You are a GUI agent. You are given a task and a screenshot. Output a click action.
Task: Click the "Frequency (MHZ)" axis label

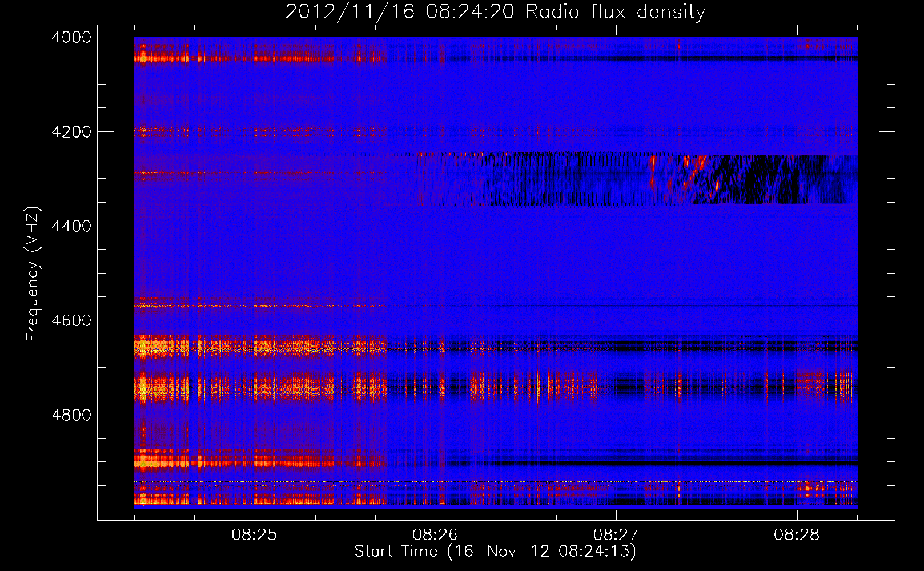pyautogui.click(x=33, y=274)
